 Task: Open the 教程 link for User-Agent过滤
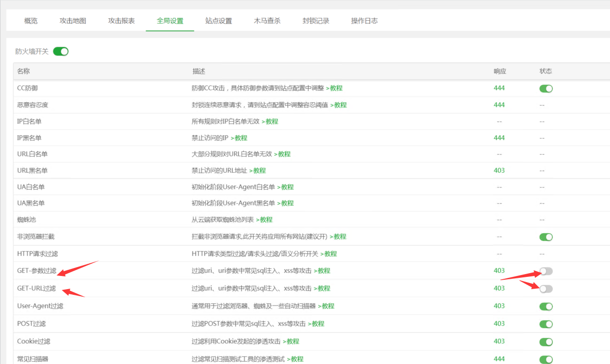pyautogui.click(x=326, y=306)
